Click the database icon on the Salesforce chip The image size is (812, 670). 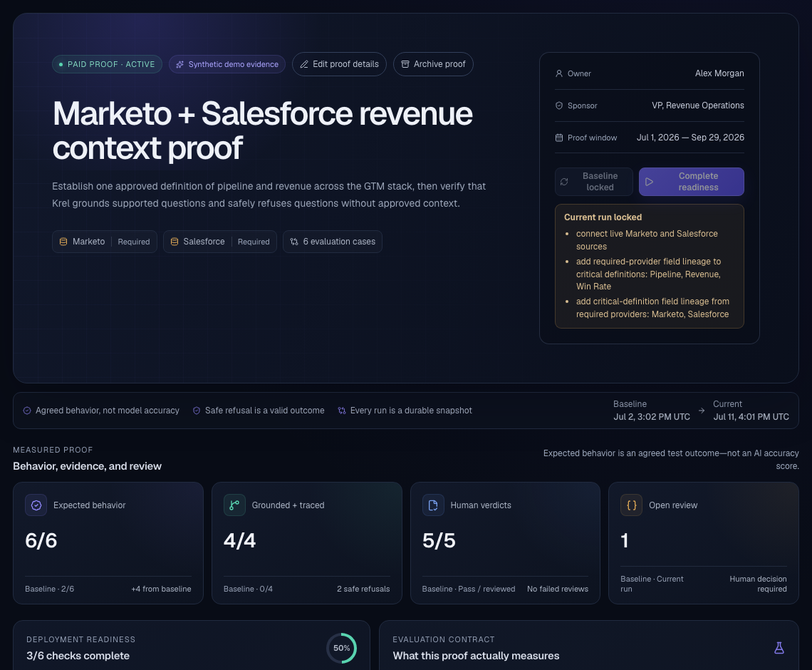click(x=174, y=242)
